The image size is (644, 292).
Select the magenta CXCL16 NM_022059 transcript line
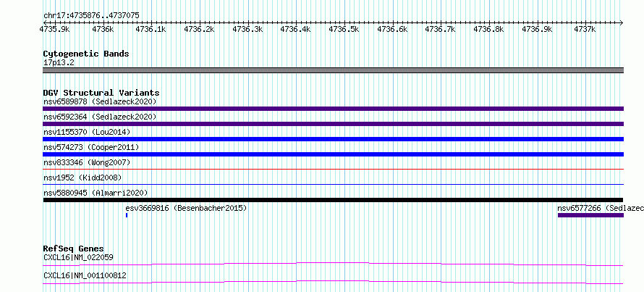[x=333, y=264]
